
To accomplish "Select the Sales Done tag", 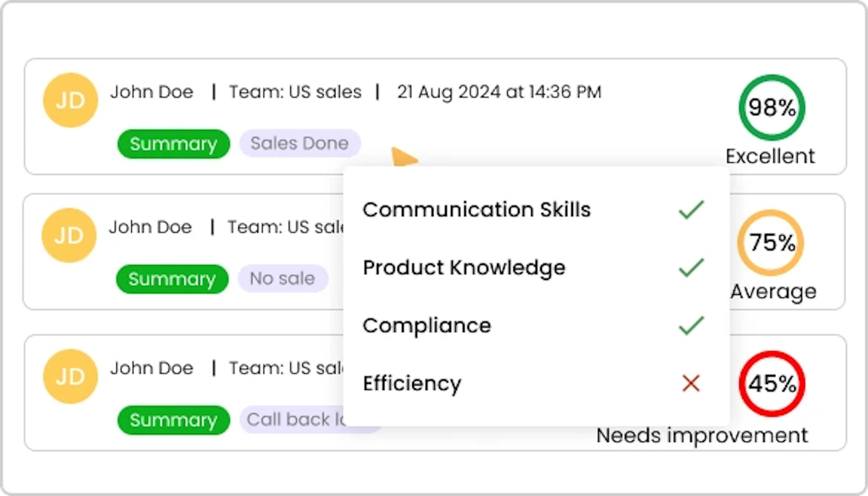I will coord(300,143).
